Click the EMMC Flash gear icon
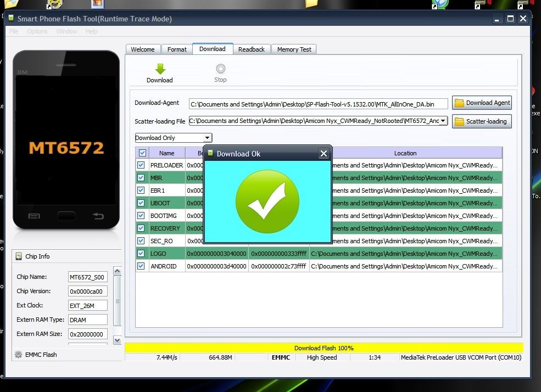 coord(19,355)
